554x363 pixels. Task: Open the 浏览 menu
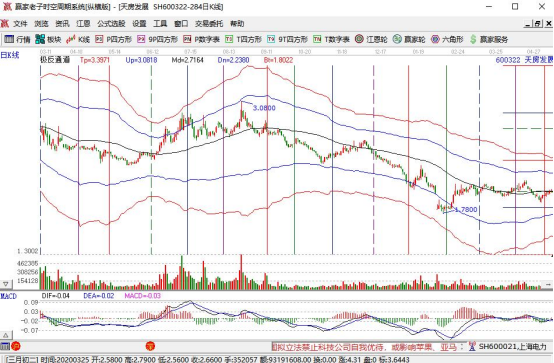pos(41,24)
